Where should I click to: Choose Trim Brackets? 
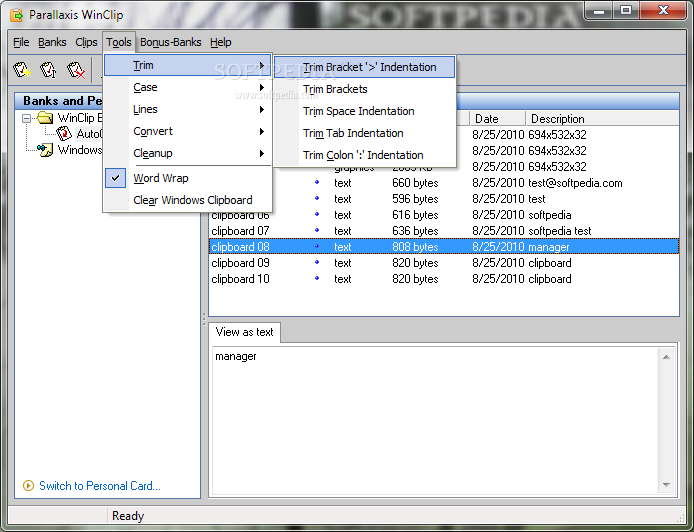pyautogui.click(x=364, y=89)
